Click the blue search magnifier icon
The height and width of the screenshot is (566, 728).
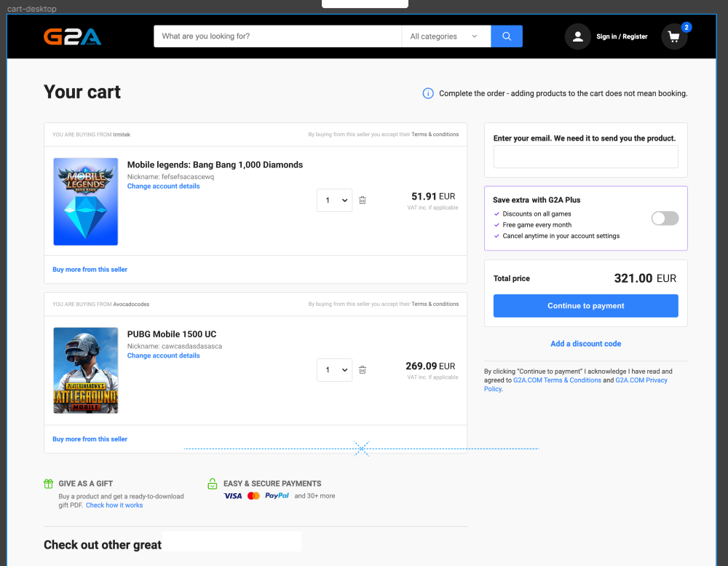click(x=506, y=36)
